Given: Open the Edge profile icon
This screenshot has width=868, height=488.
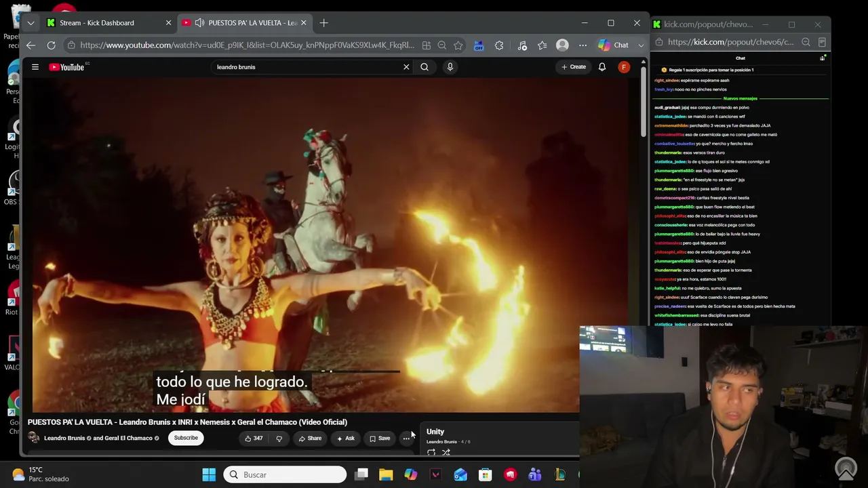Looking at the screenshot, I should 562,45.
